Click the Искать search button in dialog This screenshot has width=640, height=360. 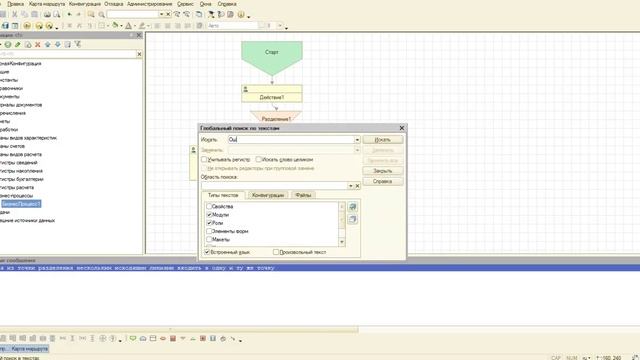tap(382, 140)
